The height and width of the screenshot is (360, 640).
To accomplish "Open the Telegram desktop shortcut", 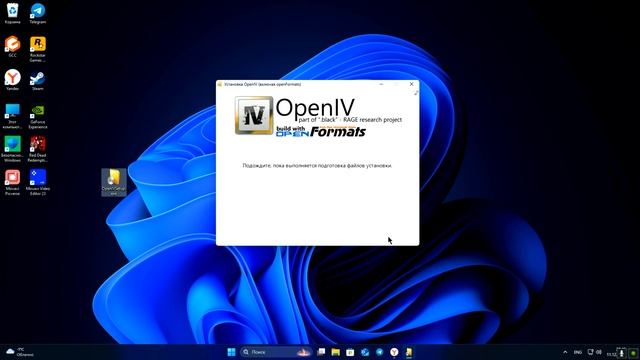I will [x=38, y=13].
